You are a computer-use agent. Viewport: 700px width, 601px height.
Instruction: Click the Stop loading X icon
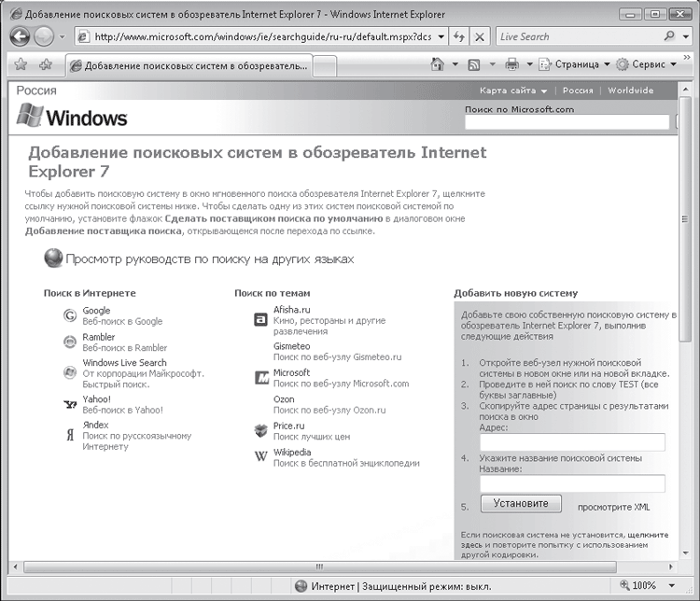click(479, 36)
